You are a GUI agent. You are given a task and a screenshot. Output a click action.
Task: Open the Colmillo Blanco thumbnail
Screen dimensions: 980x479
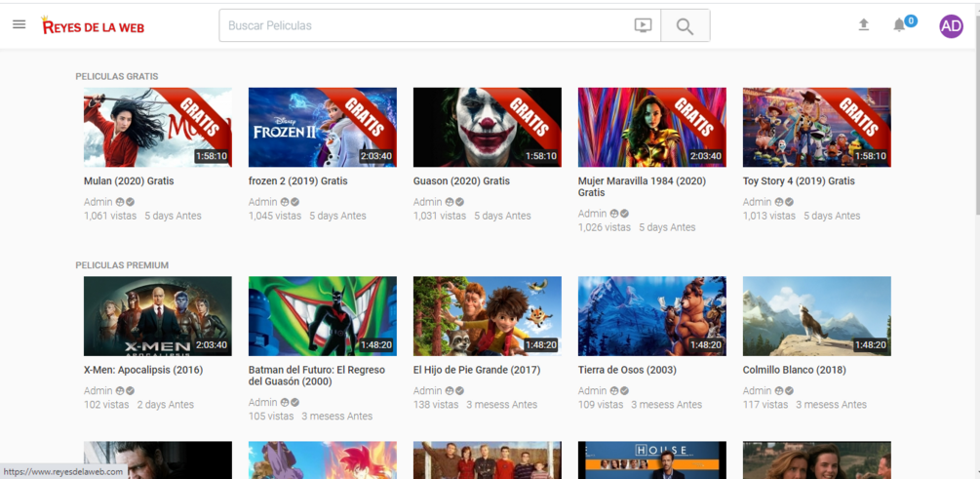coord(817,316)
